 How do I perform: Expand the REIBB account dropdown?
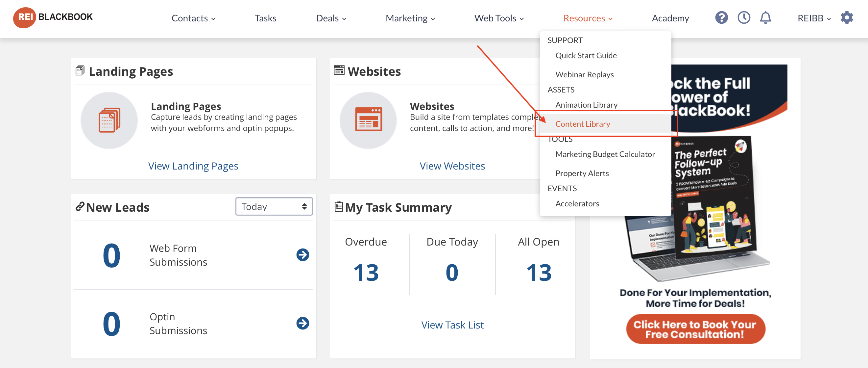[814, 18]
